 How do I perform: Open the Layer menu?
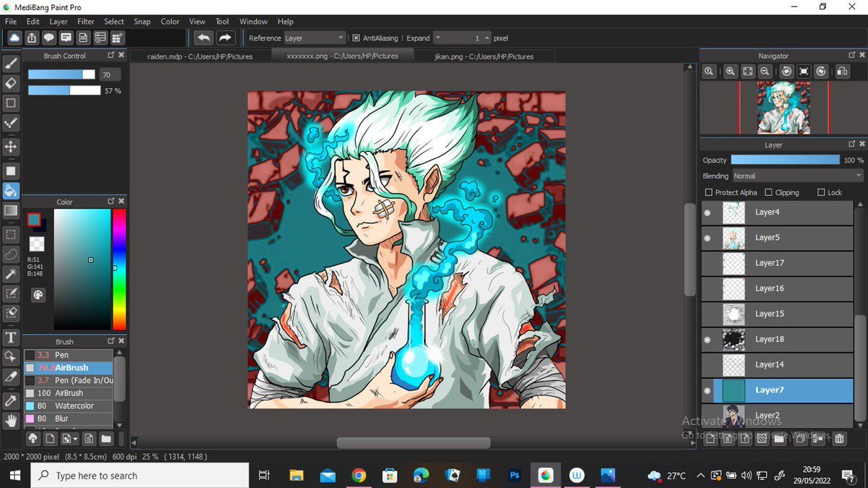(59, 22)
